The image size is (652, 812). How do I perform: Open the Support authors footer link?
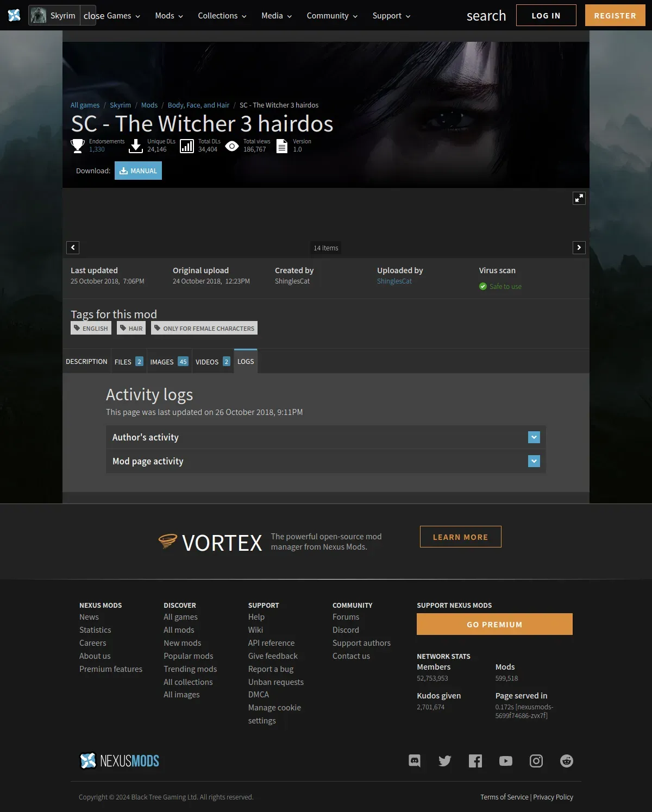pyautogui.click(x=361, y=643)
